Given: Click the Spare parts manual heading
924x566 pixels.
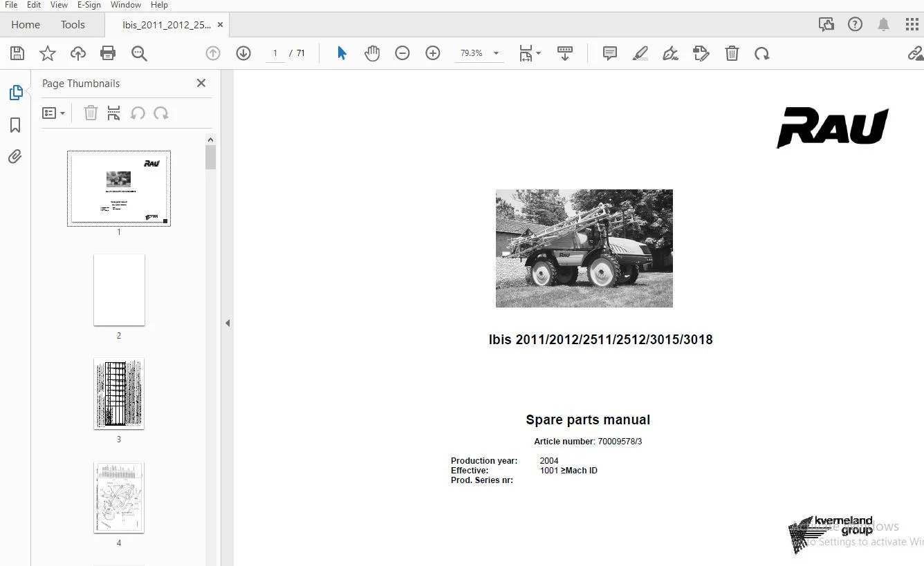Looking at the screenshot, I should pyautogui.click(x=588, y=419).
